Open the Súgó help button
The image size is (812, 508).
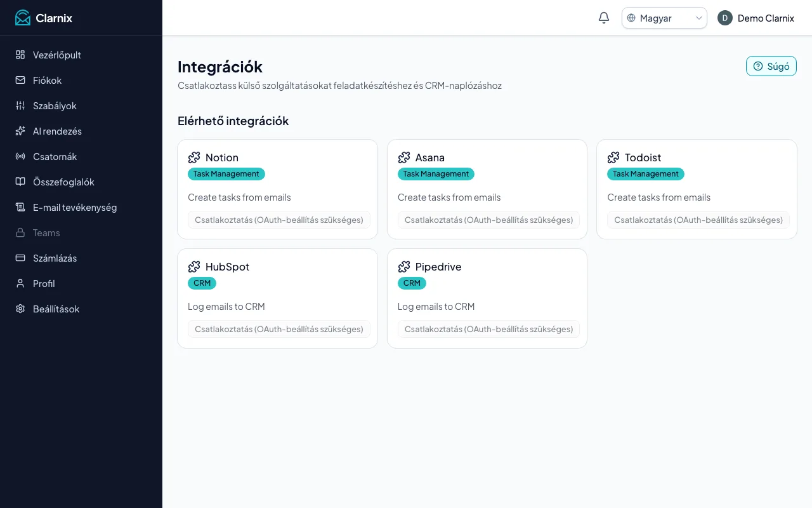771,66
